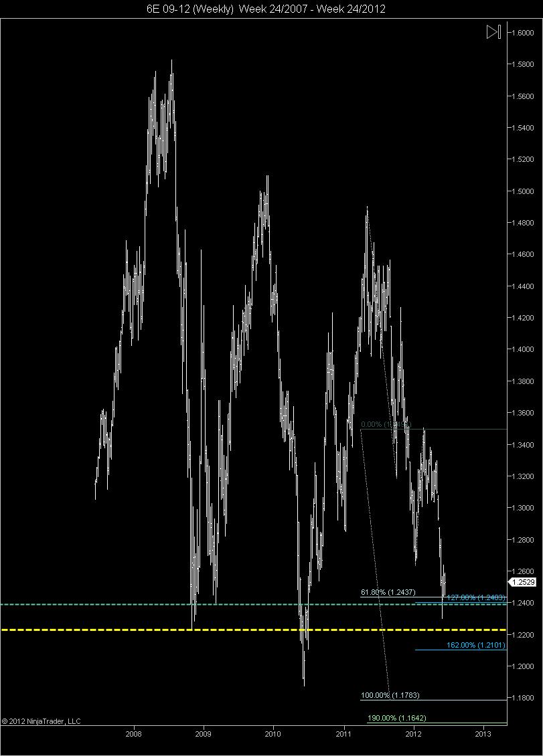Click the 1.3800 price axis label
Image resolution: width=543 pixels, height=756 pixels.
[523, 381]
